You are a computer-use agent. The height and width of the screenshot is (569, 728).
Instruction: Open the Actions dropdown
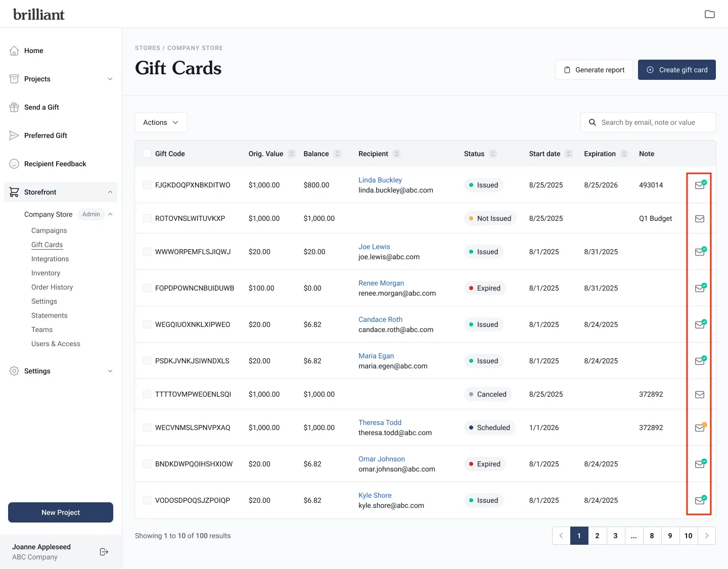[x=161, y=122]
